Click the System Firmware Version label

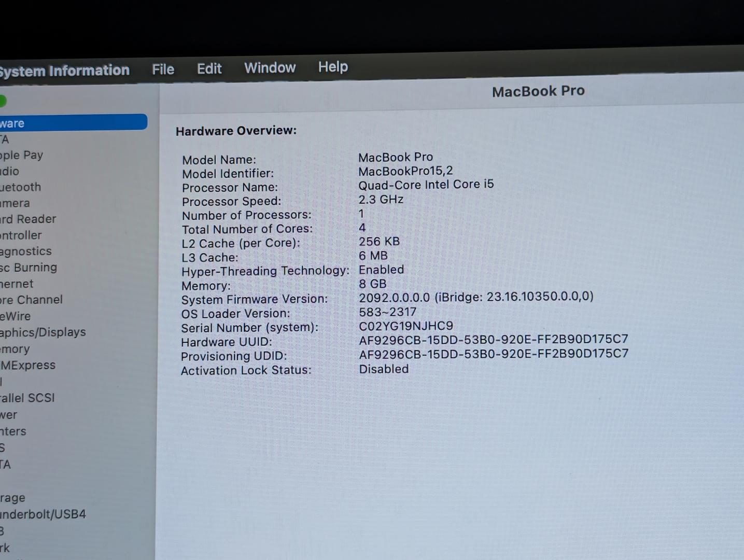[x=254, y=300]
